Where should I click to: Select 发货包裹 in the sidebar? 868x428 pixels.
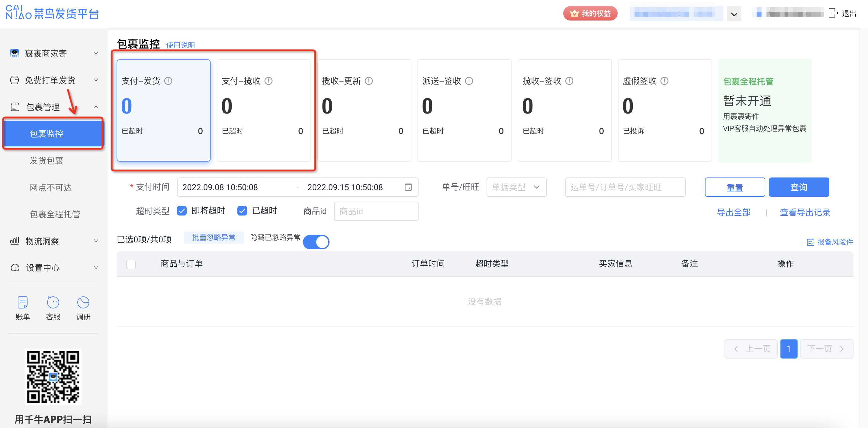tap(47, 161)
